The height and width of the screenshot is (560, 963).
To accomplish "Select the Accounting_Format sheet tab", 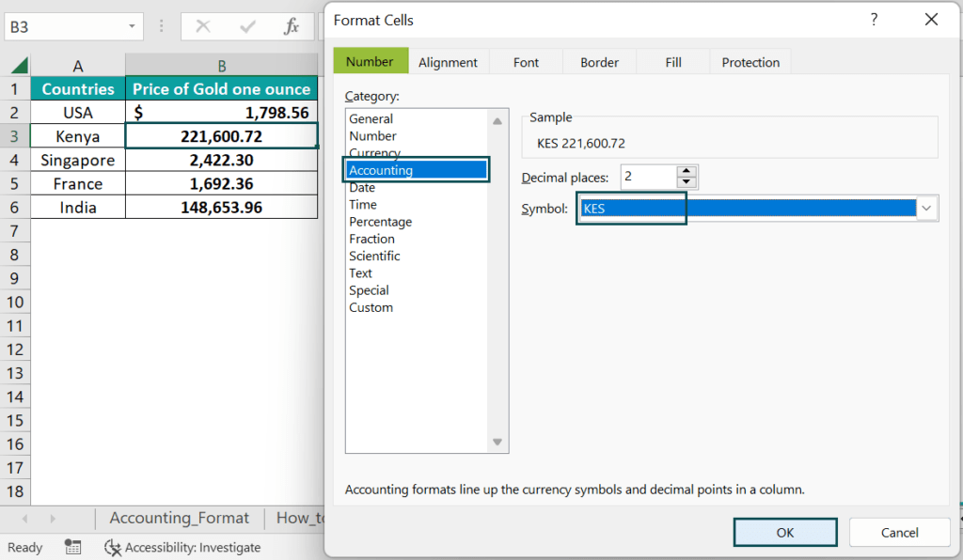I will (179, 518).
